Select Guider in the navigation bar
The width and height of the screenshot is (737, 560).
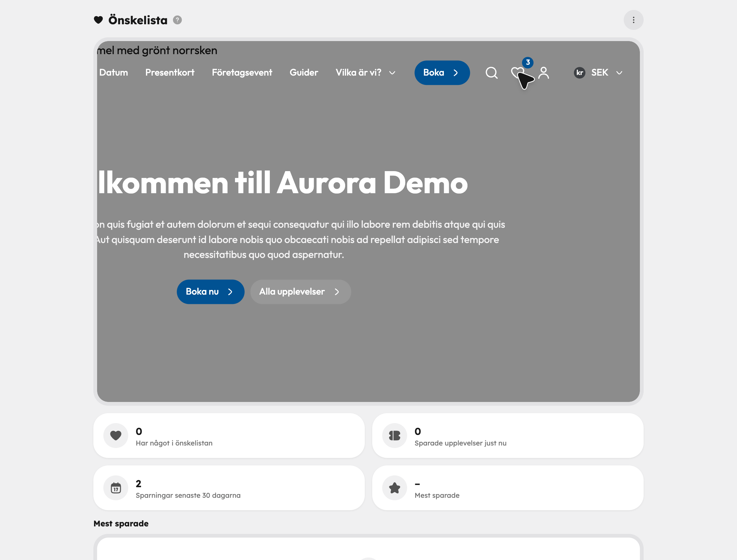point(304,72)
